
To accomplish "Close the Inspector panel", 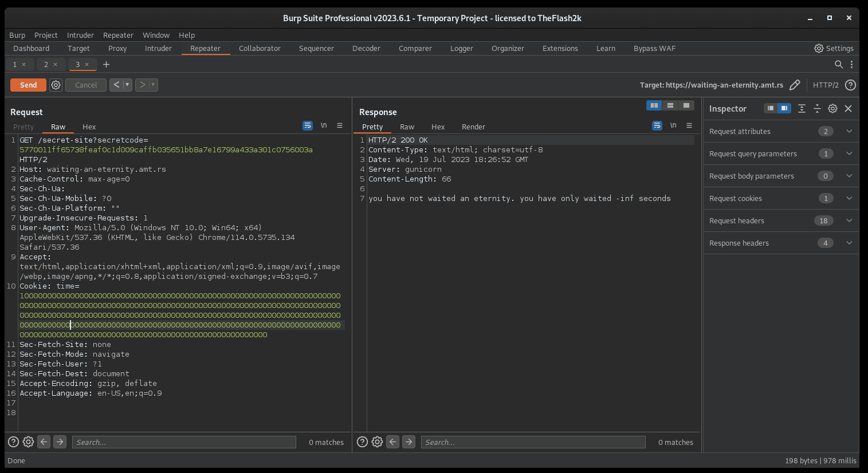I will click(x=849, y=108).
